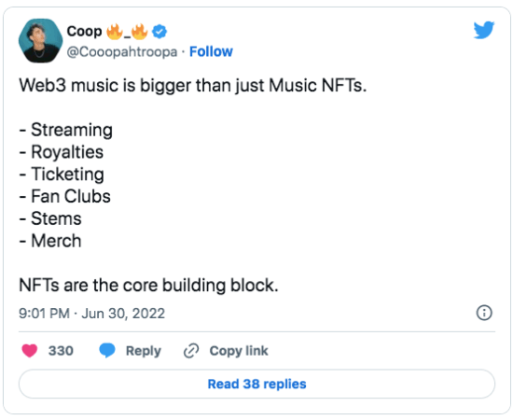The image size is (513, 420).
Task: Click the Streaming bullet line in the tweet
Action: point(66,130)
